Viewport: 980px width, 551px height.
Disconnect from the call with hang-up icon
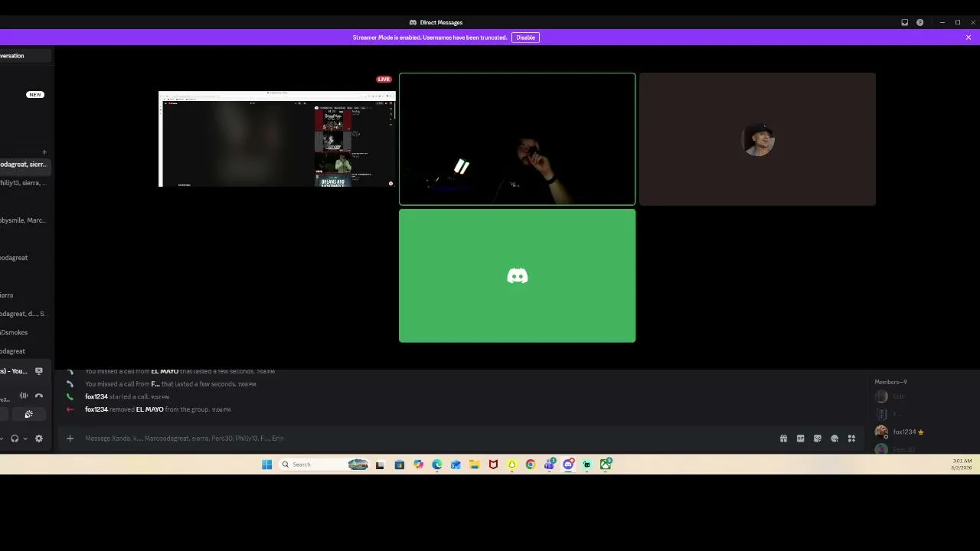click(x=39, y=396)
